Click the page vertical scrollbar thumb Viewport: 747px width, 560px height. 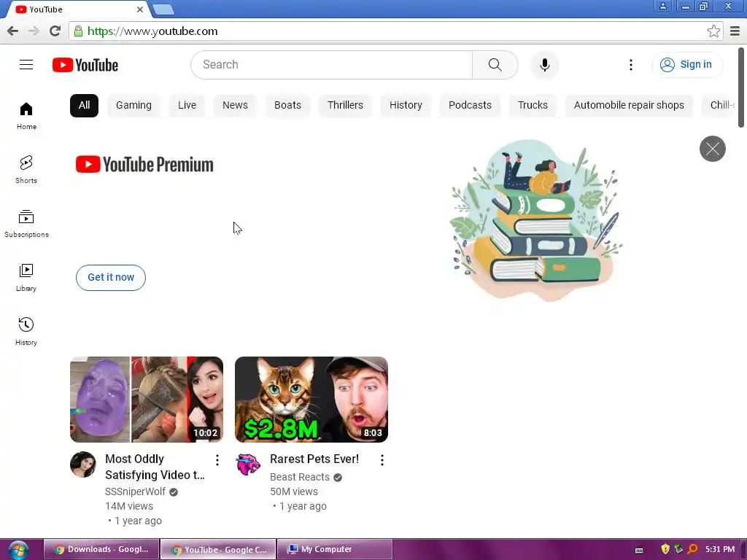[x=741, y=87]
